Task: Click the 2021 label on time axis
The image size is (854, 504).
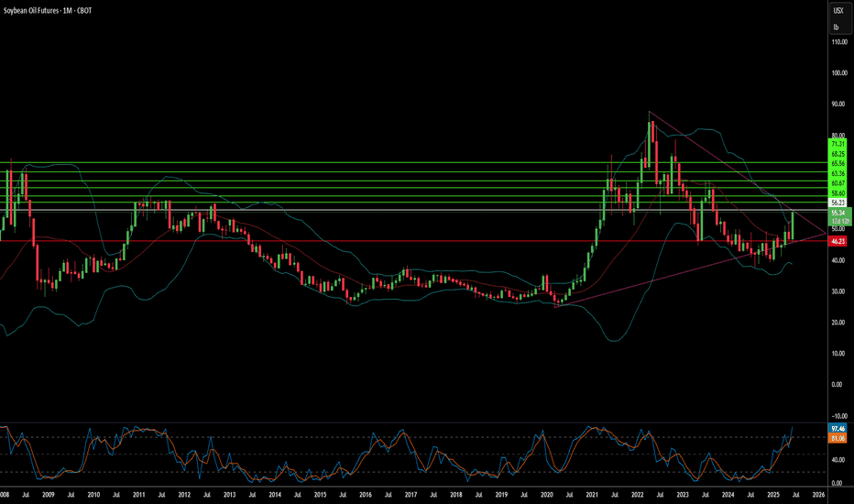Action: [592, 495]
